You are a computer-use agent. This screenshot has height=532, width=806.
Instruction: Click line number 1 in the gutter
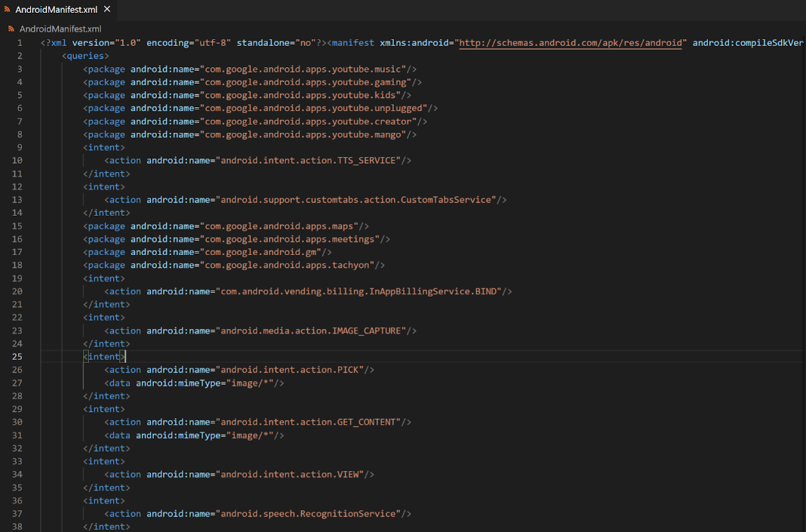[x=20, y=42]
